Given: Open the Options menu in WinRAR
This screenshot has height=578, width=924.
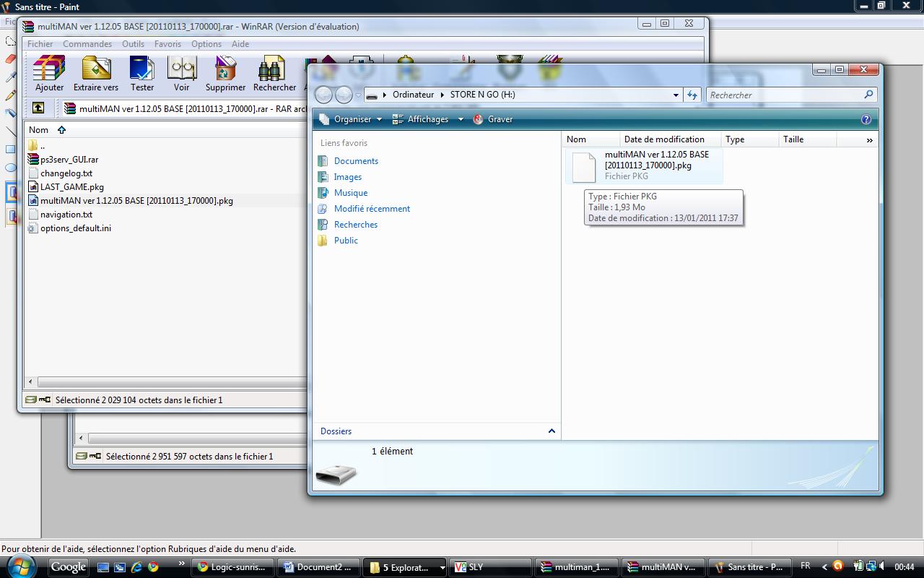Looking at the screenshot, I should point(206,44).
